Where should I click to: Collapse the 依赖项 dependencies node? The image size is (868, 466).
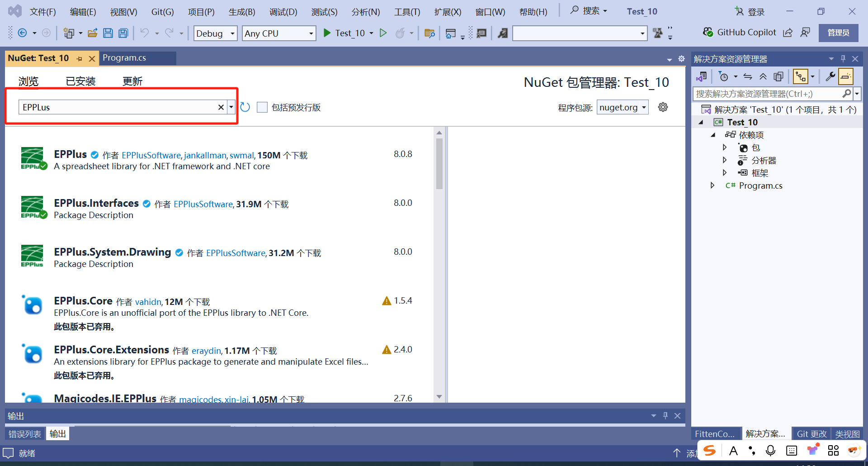point(713,135)
